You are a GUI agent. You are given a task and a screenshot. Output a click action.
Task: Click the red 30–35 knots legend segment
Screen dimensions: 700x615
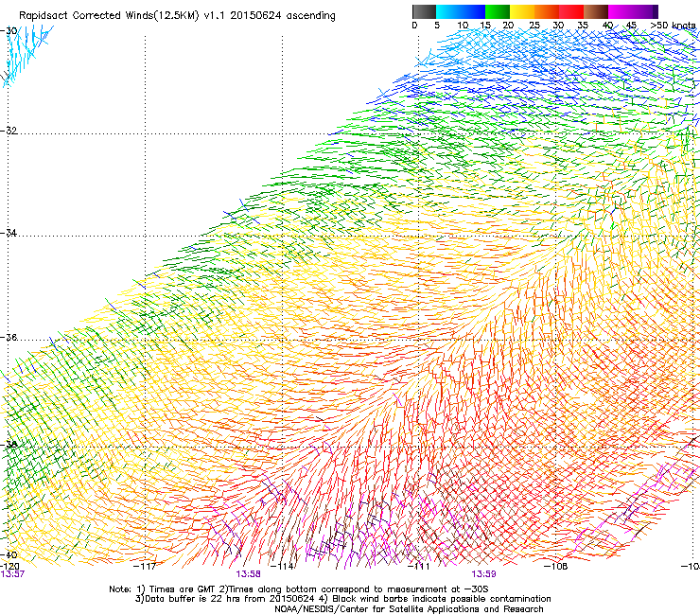click(571, 11)
